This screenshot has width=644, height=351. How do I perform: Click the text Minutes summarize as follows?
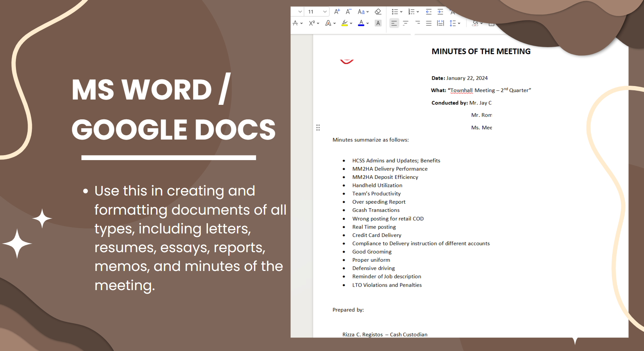(x=371, y=140)
